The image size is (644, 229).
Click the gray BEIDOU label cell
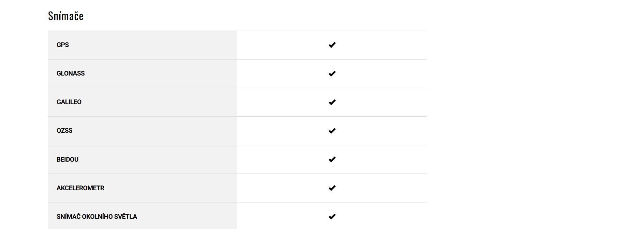[153, 159]
